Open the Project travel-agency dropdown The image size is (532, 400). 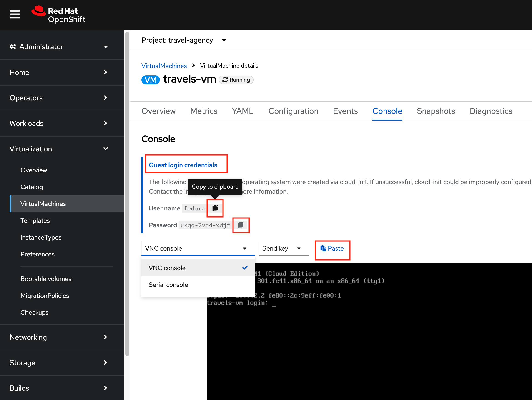184,40
